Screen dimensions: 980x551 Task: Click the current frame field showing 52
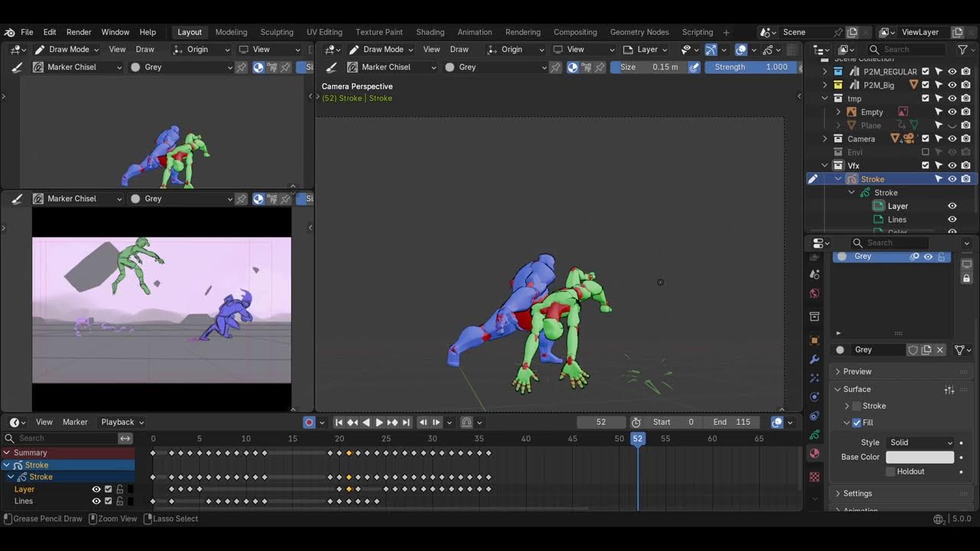click(601, 422)
